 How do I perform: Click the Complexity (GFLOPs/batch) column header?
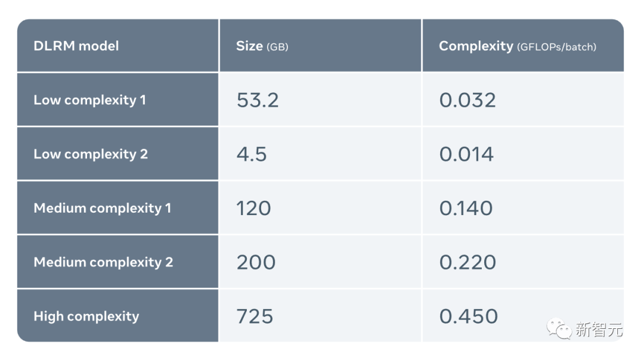(524, 45)
